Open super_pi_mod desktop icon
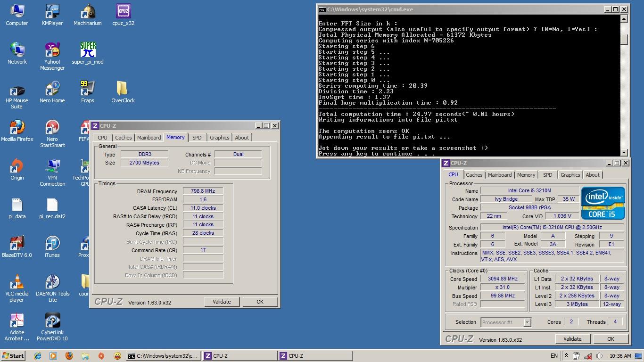This screenshot has width=644, height=362. 88,53
